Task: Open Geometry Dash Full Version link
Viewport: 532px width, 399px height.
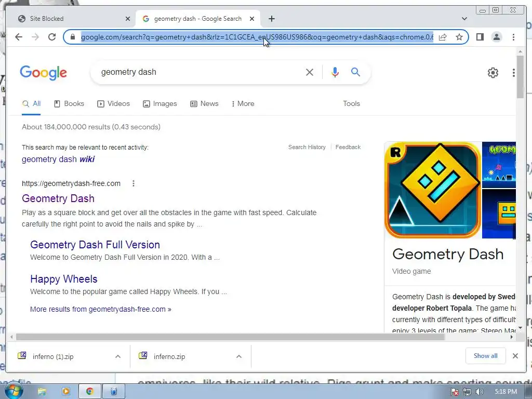Action: click(95, 245)
